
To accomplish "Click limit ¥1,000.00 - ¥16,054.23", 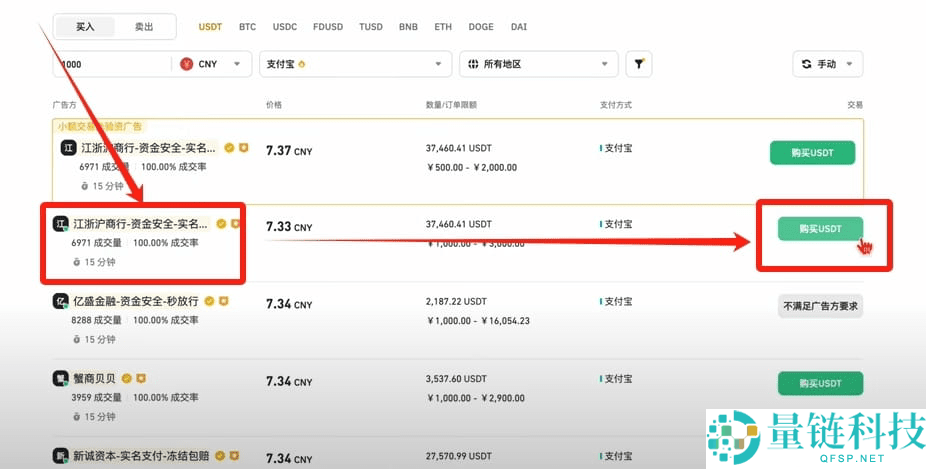I will click(478, 321).
